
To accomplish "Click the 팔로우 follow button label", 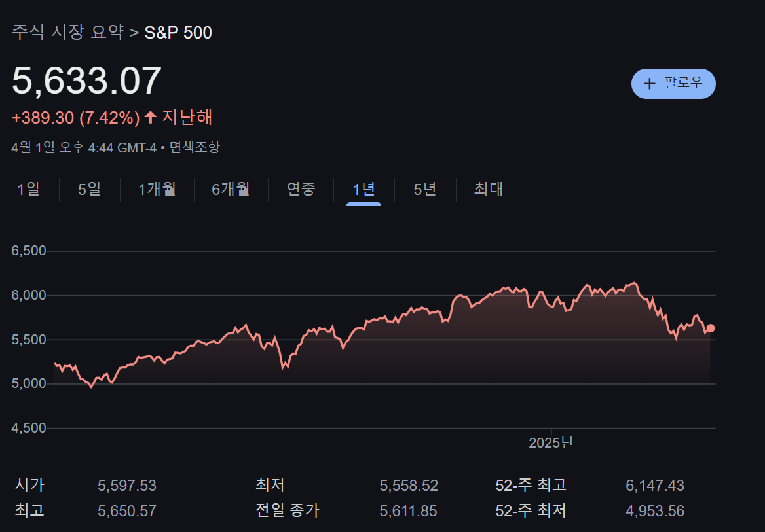I will click(683, 83).
